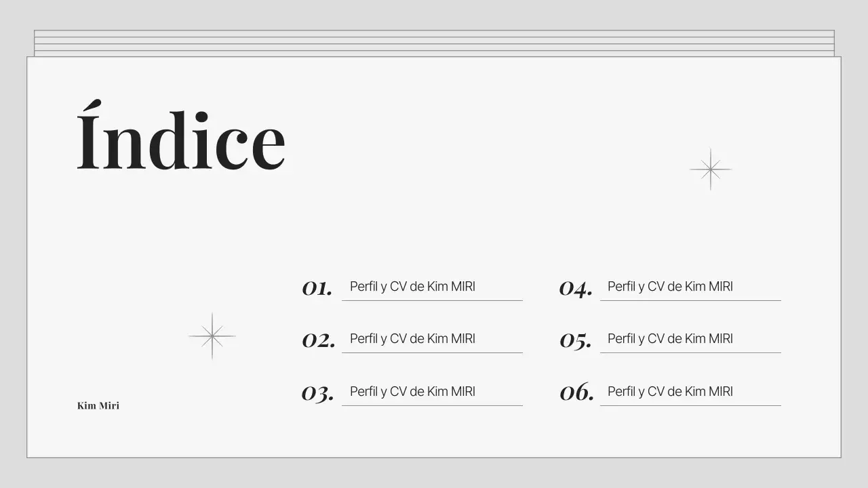The height and width of the screenshot is (488, 868).
Task: Click the large Índice title
Action: [181, 138]
